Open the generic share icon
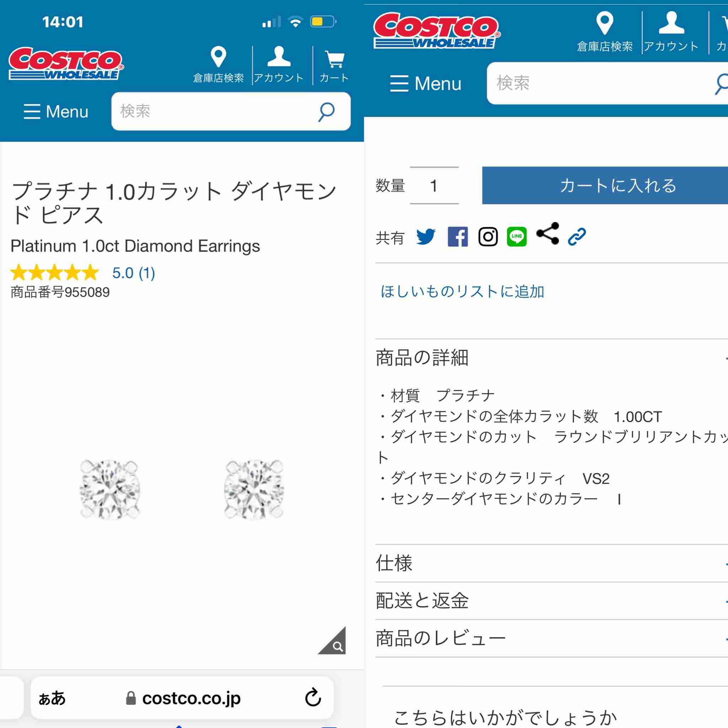 (x=547, y=233)
